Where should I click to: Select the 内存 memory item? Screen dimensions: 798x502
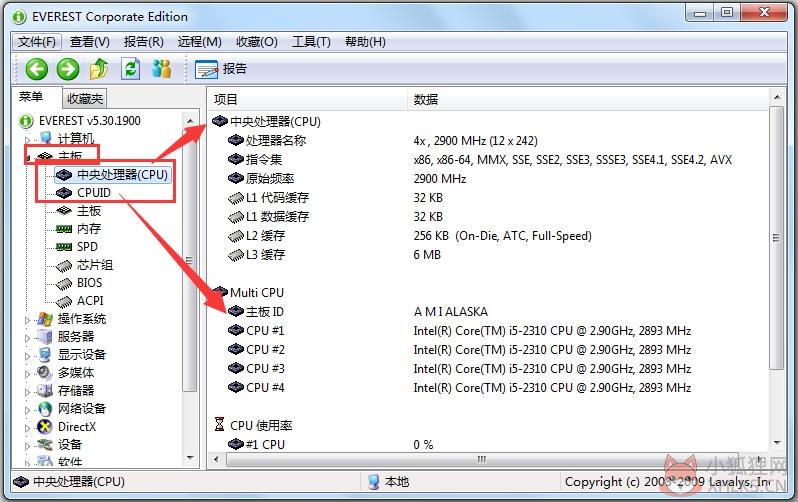pyautogui.click(x=89, y=229)
